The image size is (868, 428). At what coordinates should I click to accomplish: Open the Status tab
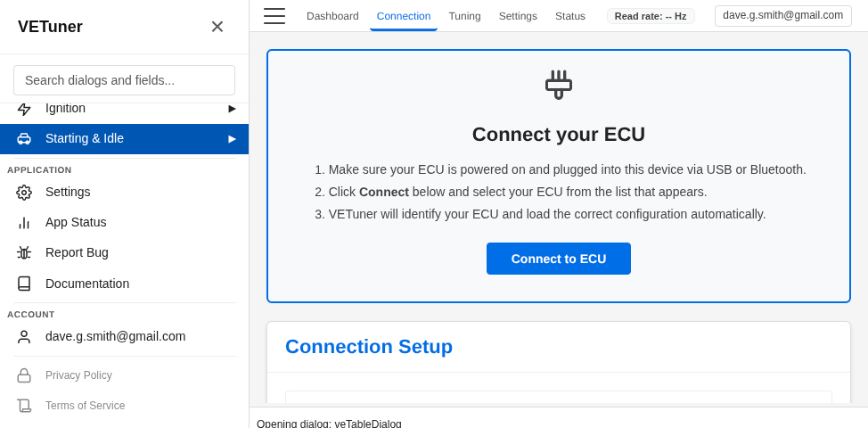point(570,16)
